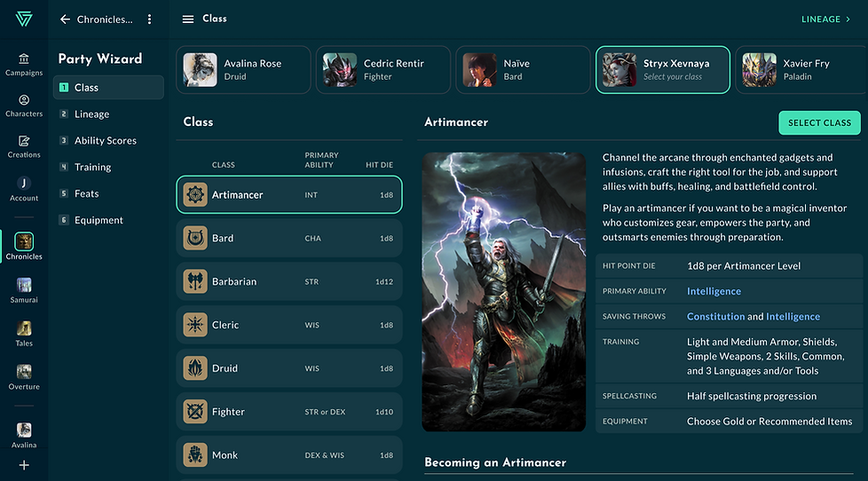
Task: Open Creations in sidebar
Action: [x=24, y=146]
